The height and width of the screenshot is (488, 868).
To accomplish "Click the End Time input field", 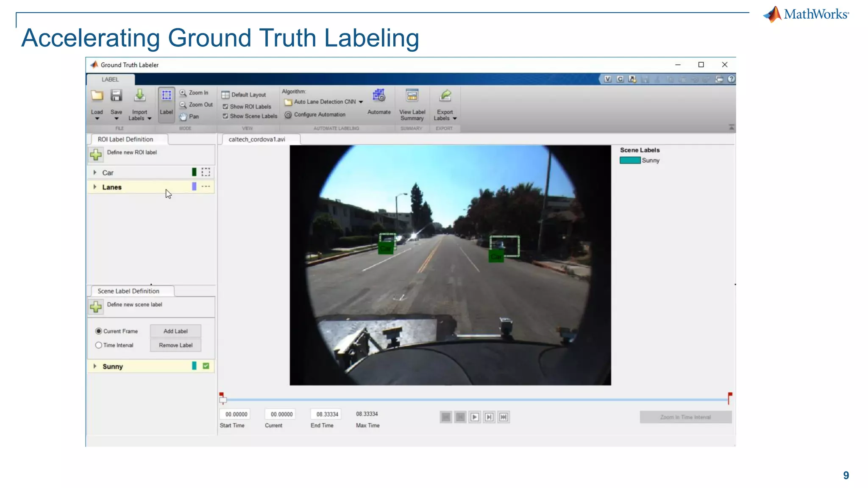I will 327,414.
